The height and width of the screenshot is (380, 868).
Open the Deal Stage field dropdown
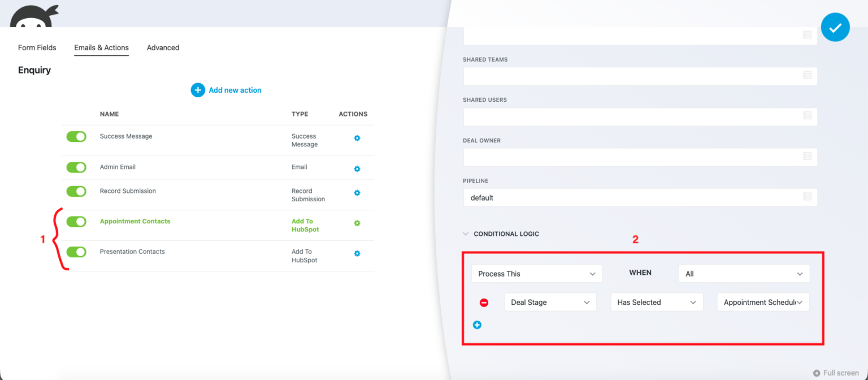(550, 303)
